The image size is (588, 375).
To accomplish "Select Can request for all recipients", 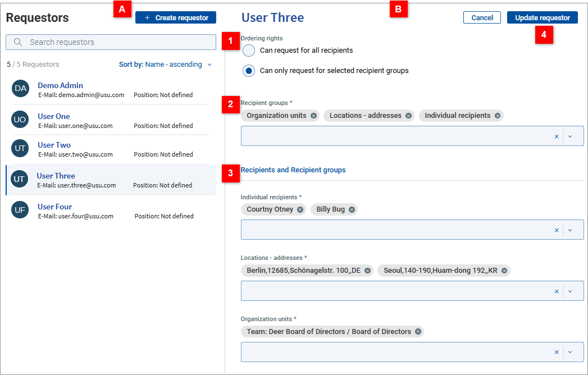I will tap(249, 51).
